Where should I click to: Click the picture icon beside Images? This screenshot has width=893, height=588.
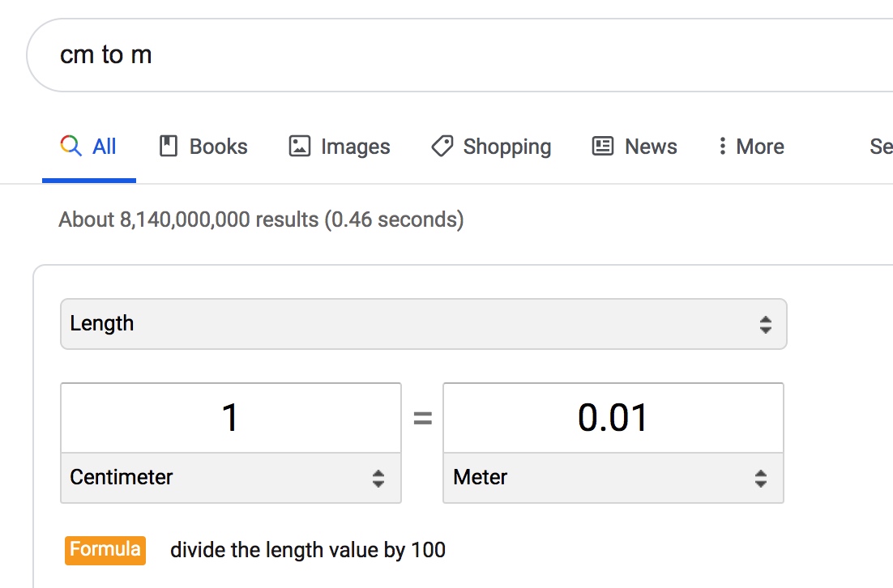[x=300, y=146]
